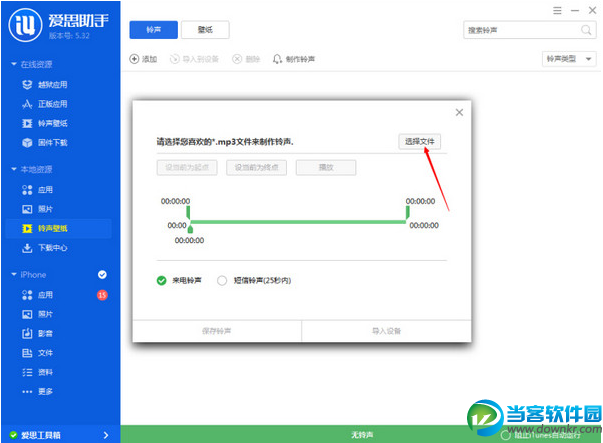Image resolution: width=603 pixels, height=443 pixels.
Task: Click the iPhone connected checkmark icon
Action: point(102,275)
